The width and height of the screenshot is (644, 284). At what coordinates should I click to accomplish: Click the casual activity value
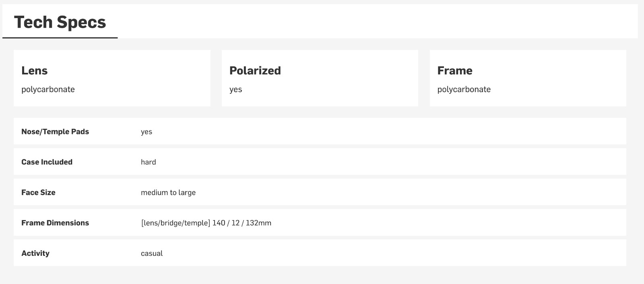[x=152, y=253]
